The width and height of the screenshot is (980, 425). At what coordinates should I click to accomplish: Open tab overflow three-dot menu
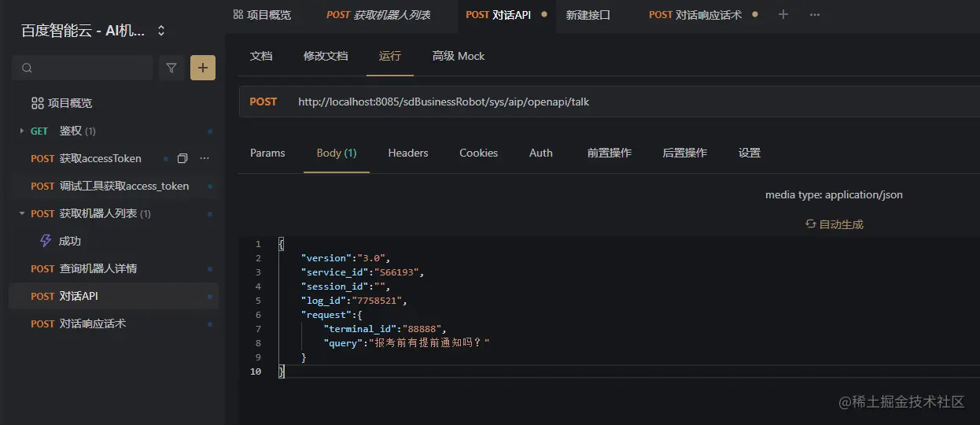(815, 14)
